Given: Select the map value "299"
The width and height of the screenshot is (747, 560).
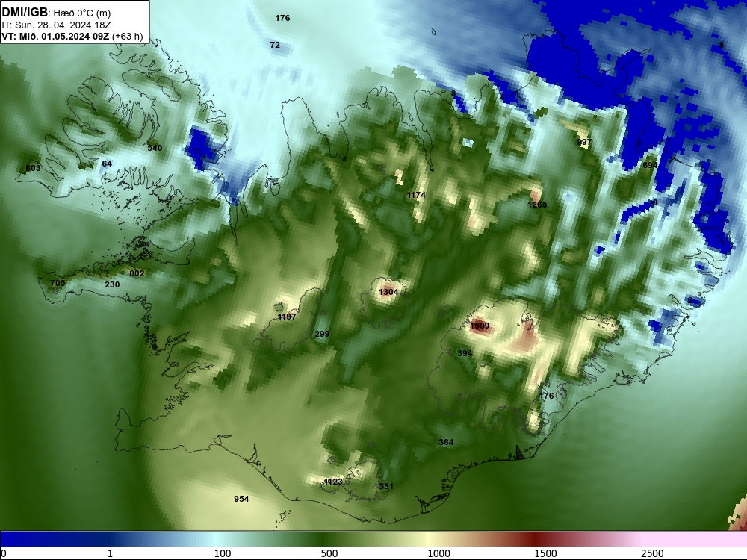Looking at the screenshot, I should (322, 334).
